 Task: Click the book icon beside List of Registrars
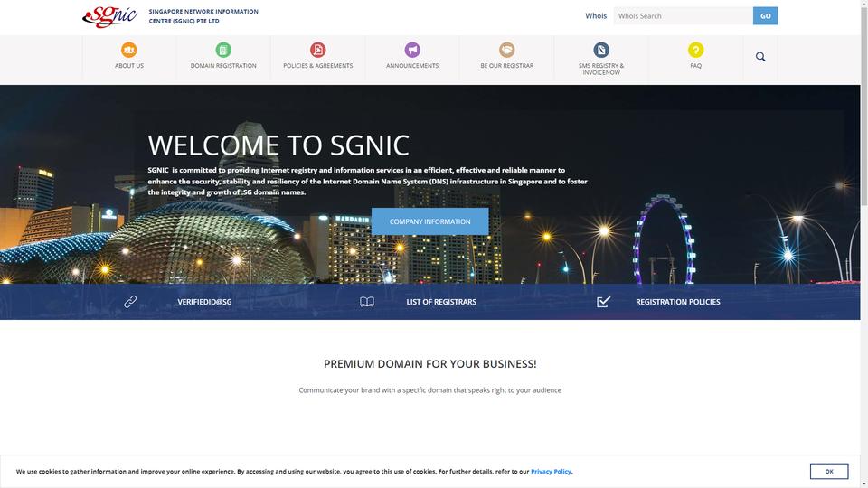367,302
